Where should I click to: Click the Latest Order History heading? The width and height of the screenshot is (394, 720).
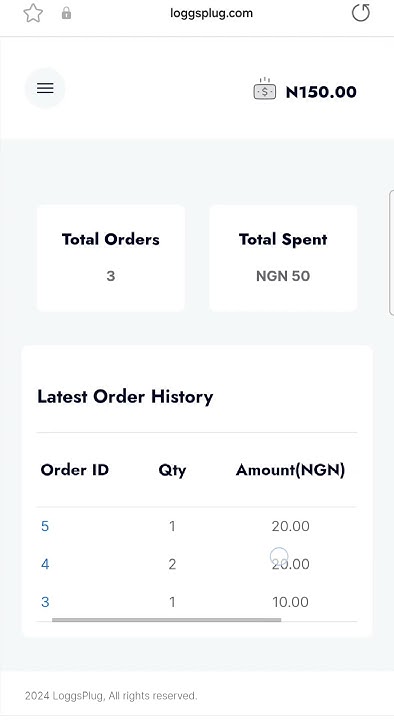[x=125, y=396]
